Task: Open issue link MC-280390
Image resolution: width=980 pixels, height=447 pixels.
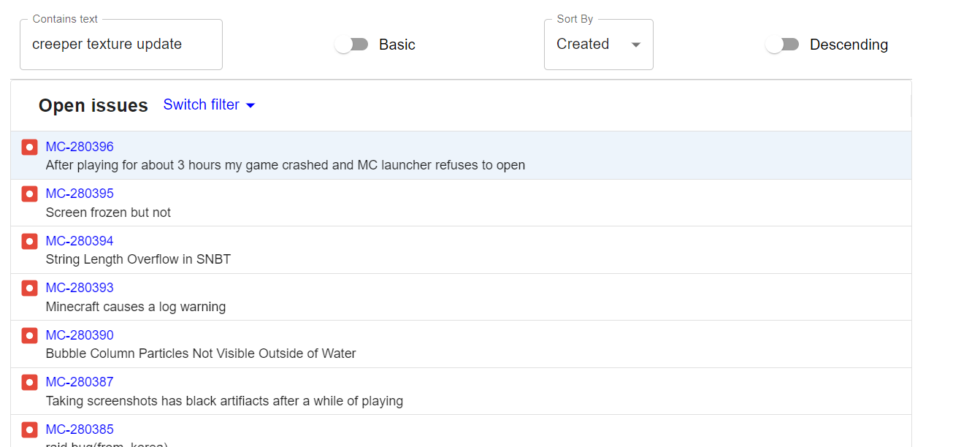Action: coord(80,335)
